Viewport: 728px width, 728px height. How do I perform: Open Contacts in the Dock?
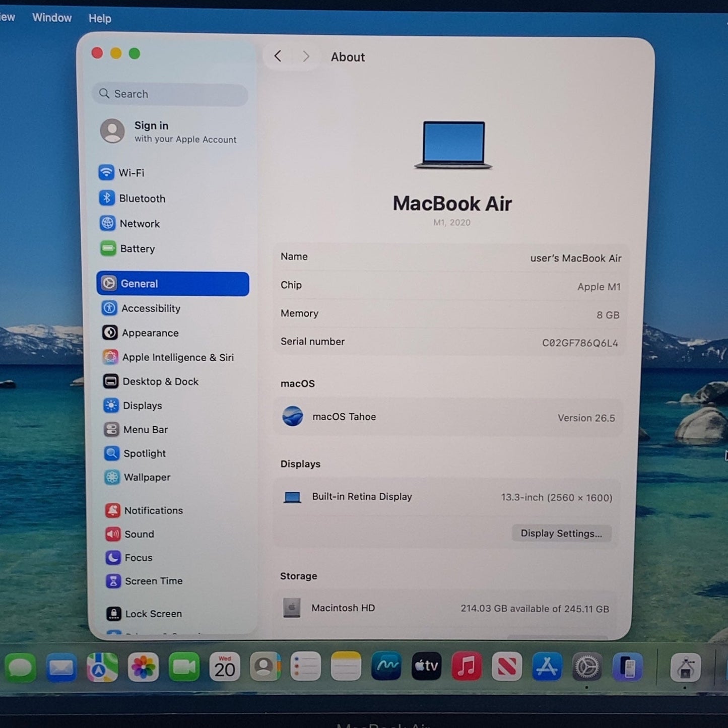(x=265, y=667)
